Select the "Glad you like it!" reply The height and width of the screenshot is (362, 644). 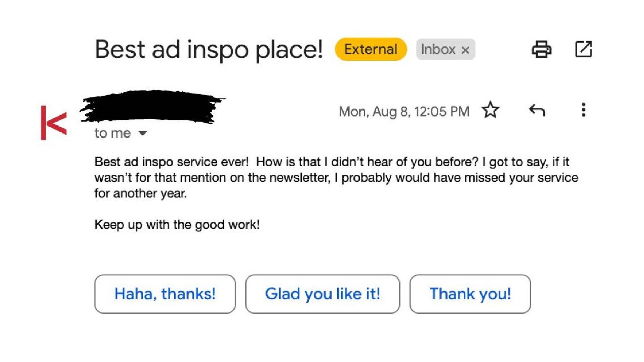pos(322,294)
